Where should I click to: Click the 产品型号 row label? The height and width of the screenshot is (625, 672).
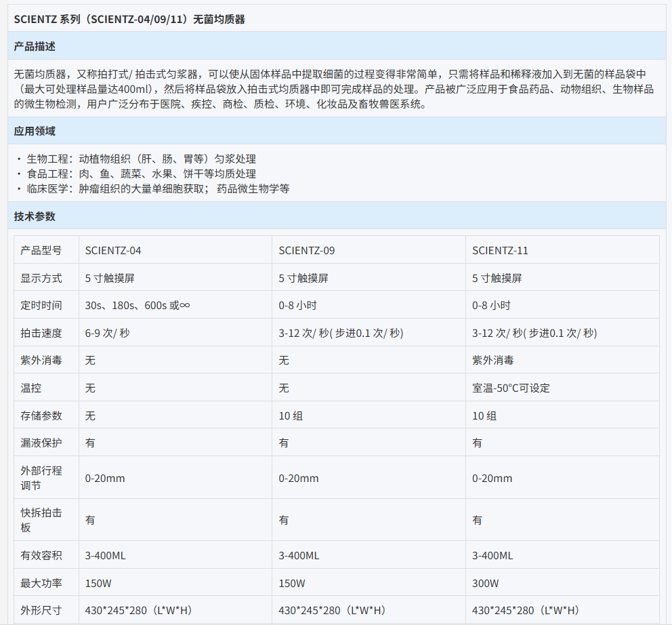pos(41,250)
